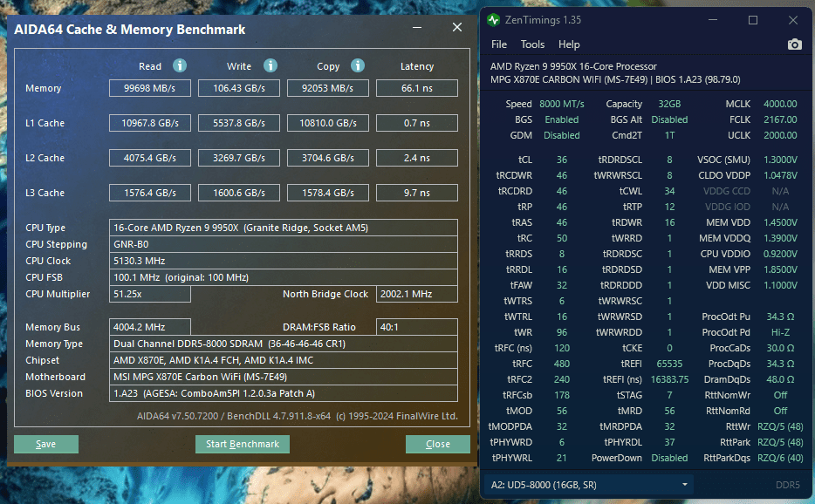Close the AIDA64 window with the X
This screenshot has height=504, width=815.
(457, 27)
